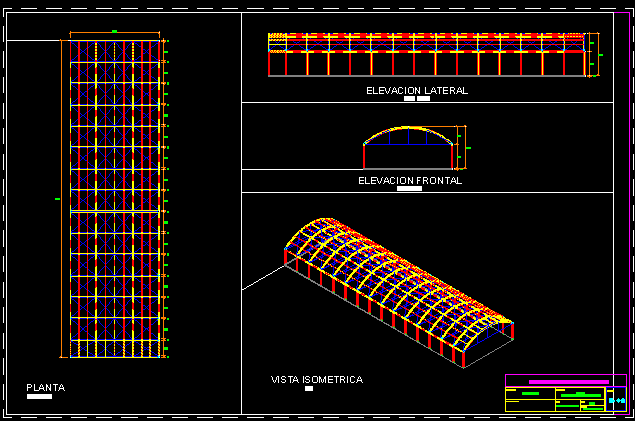Click the cyan logo in the title block
This screenshot has width=635, height=421.
pos(617,400)
